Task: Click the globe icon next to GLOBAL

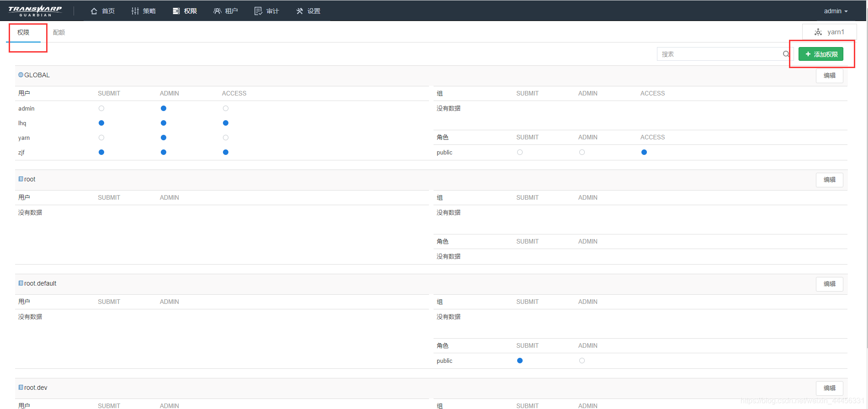Action: [21, 75]
